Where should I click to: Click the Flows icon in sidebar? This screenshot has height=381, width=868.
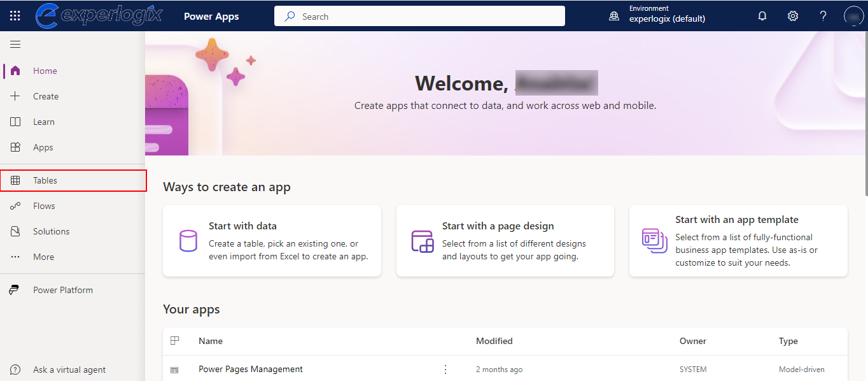[15, 206]
